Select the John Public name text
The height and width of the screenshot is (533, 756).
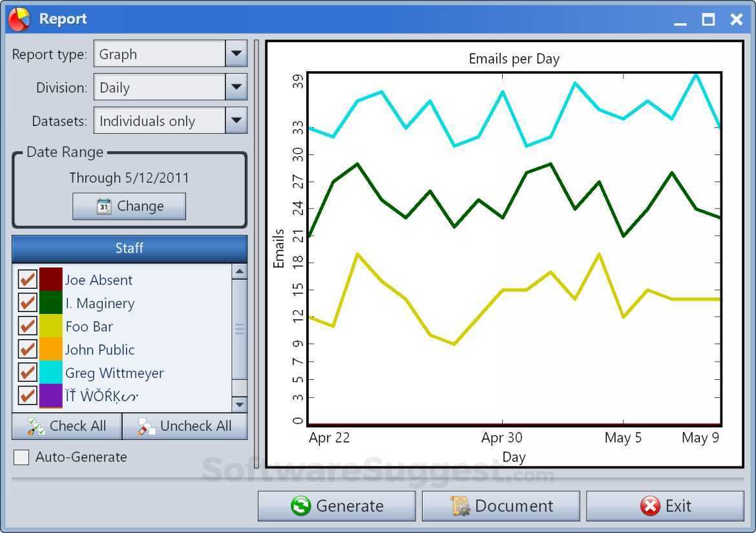click(x=100, y=350)
